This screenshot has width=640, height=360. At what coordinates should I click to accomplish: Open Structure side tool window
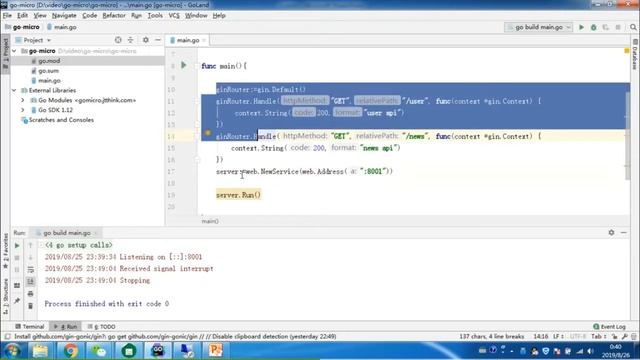[x=5, y=296]
